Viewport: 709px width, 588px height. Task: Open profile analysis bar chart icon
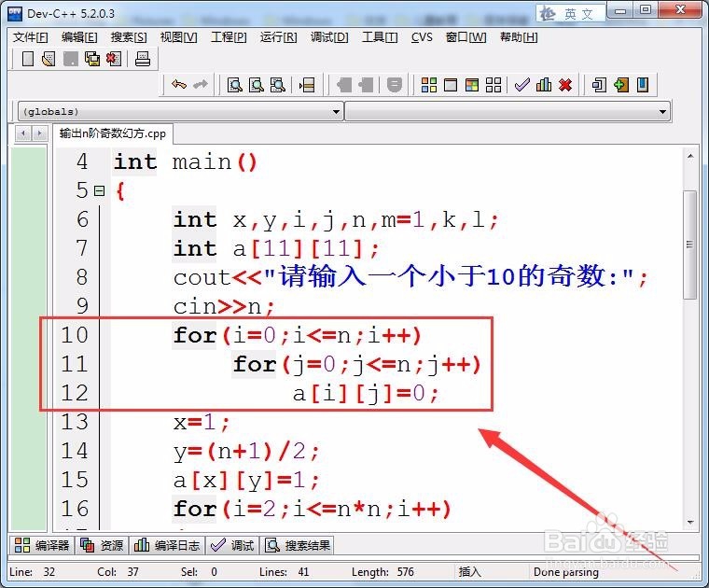[544, 85]
